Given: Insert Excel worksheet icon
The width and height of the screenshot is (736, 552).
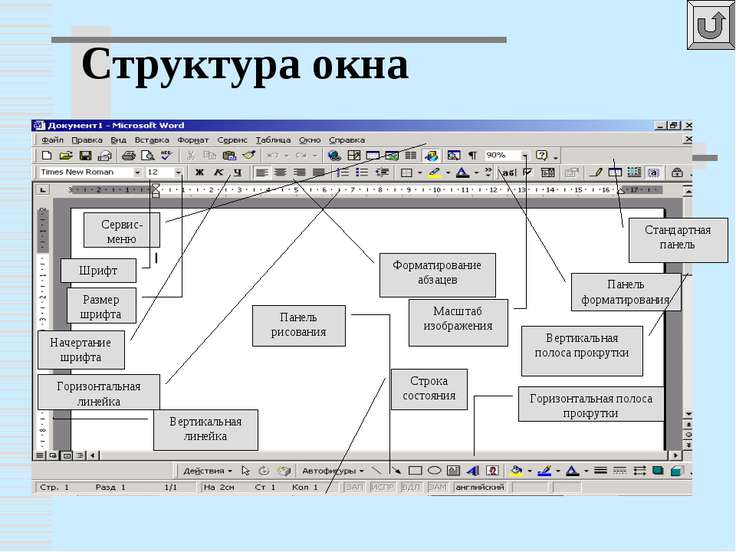Looking at the screenshot, I should pyautogui.click(x=391, y=155).
